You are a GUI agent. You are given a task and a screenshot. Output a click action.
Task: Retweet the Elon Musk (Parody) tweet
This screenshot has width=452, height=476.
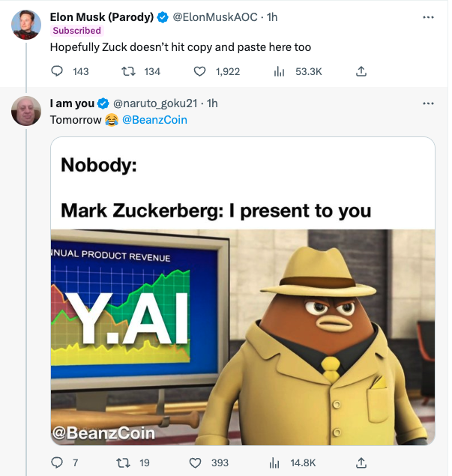128,71
